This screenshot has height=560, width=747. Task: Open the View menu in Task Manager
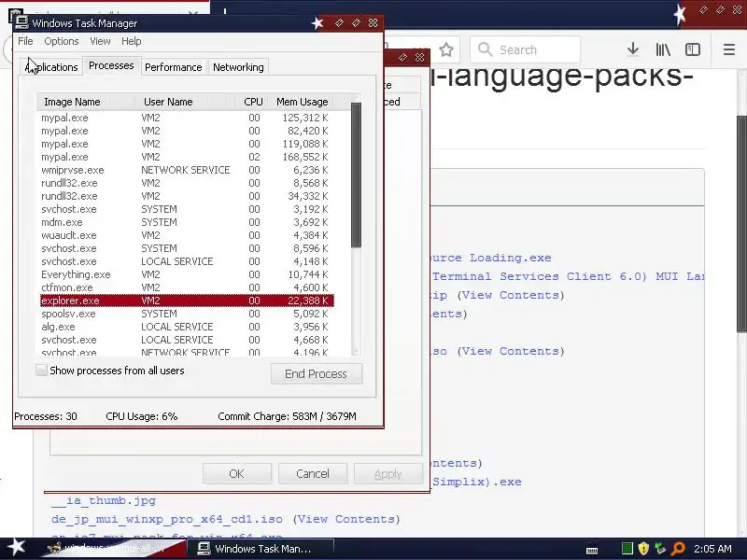coord(100,41)
